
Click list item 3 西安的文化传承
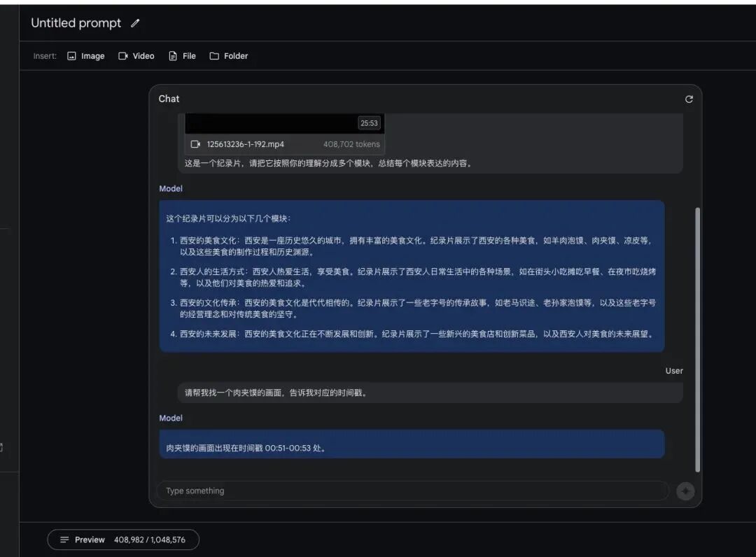(414, 309)
